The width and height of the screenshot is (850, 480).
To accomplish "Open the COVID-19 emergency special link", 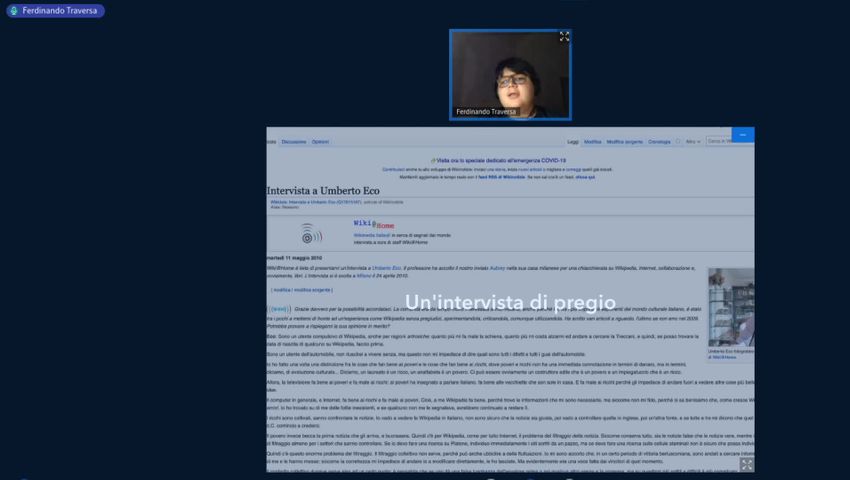I will tap(501, 161).
